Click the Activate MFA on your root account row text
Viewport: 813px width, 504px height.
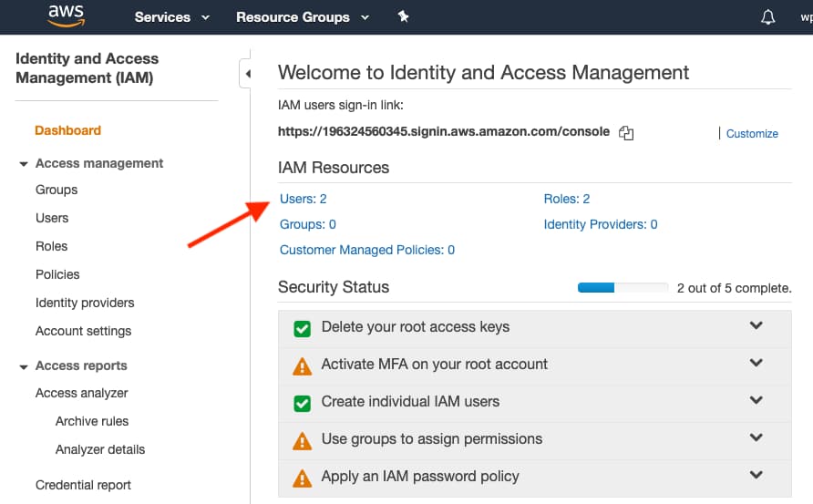[x=435, y=364]
